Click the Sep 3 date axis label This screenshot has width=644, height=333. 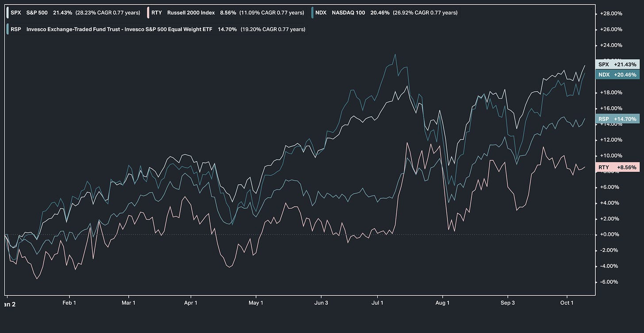click(x=508, y=303)
